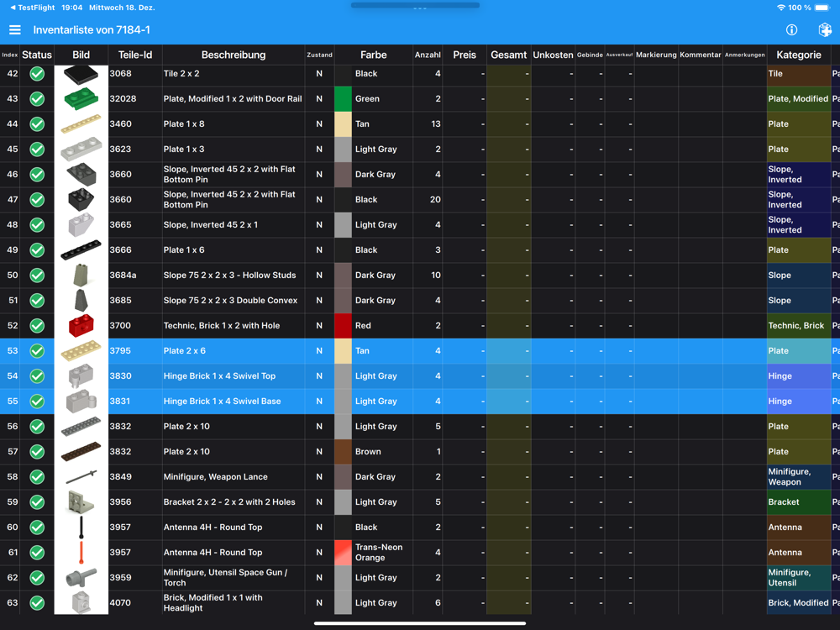The width and height of the screenshot is (840, 630).
Task: Toggle status check for row 42
Action: (37, 74)
